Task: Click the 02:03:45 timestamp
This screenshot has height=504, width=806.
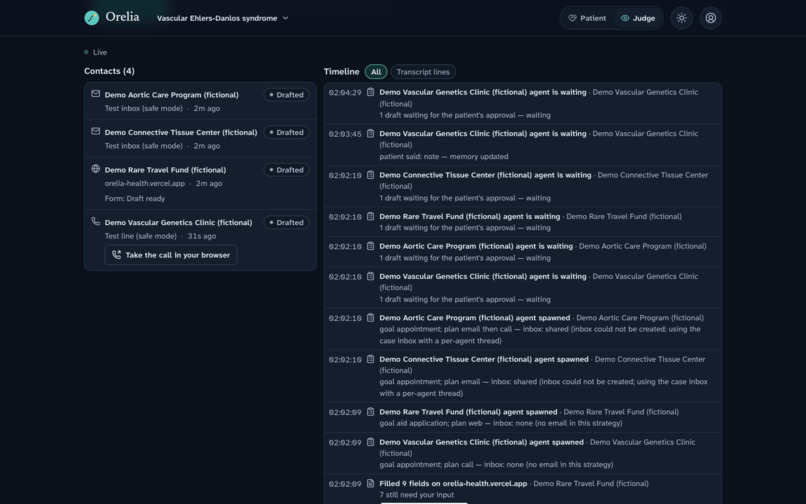Action: coord(345,134)
